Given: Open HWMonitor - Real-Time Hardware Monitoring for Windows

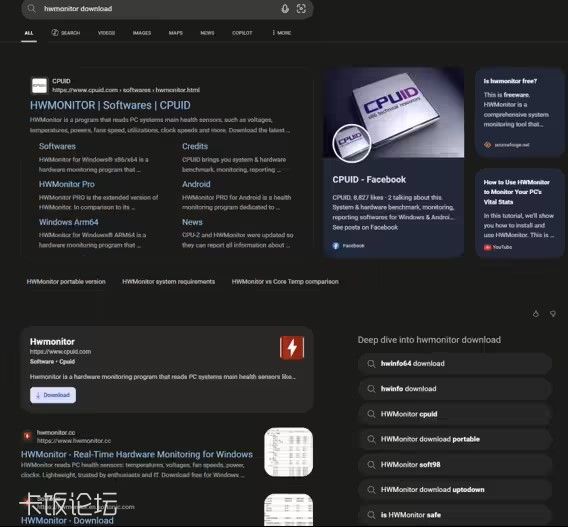Looking at the screenshot, I should pos(137,454).
